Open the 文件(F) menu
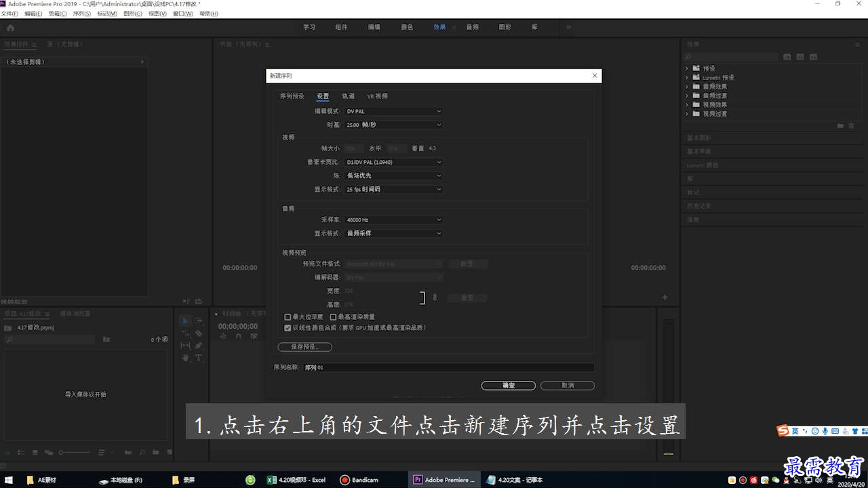The height and width of the screenshot is (488, 868). point(9,14)
